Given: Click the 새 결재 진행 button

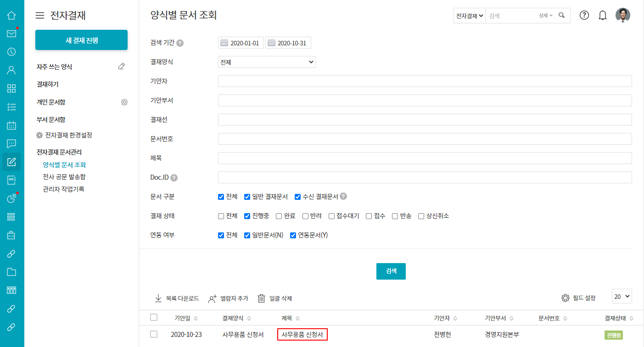Looking at the screenshot, I should 81,40.
